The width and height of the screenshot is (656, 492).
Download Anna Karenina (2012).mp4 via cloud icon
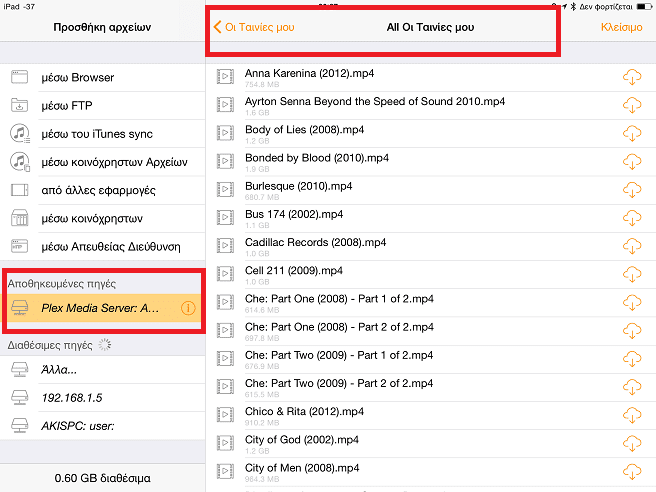[x=632, y=77]
